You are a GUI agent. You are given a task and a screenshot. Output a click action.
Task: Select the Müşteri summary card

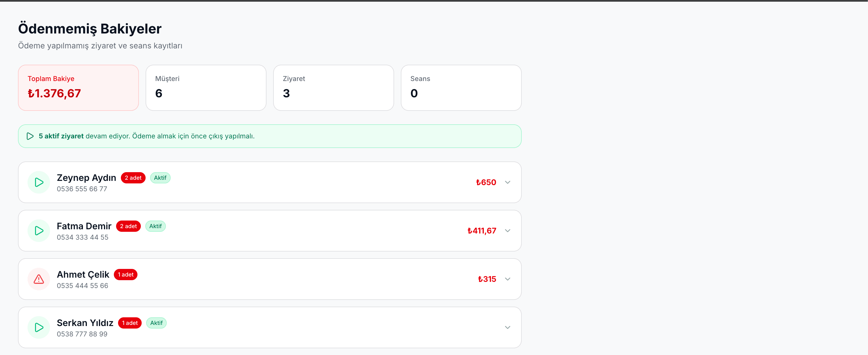click(205, 88)
